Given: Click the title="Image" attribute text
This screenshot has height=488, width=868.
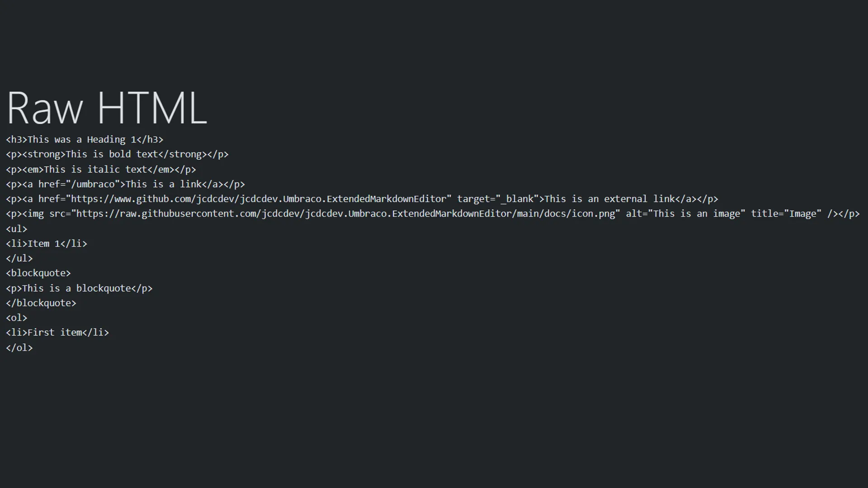Looking at the screenshot, I should pos(786,214).
